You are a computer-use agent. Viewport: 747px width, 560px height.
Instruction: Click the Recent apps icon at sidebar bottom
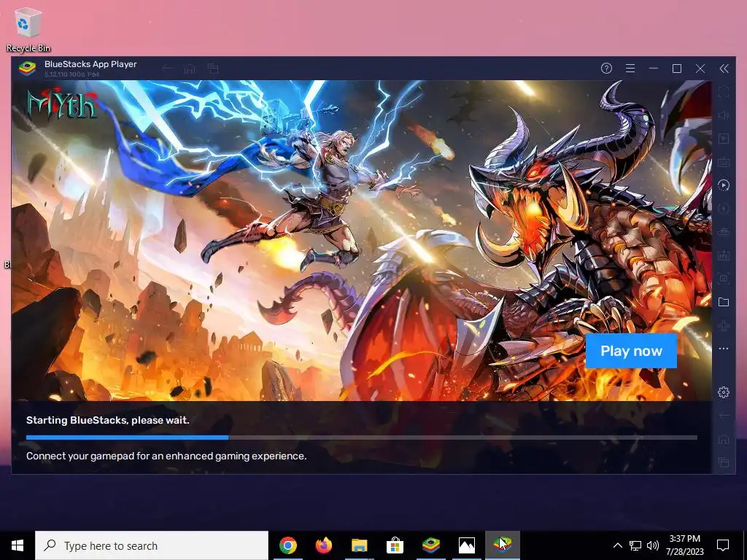723,462
